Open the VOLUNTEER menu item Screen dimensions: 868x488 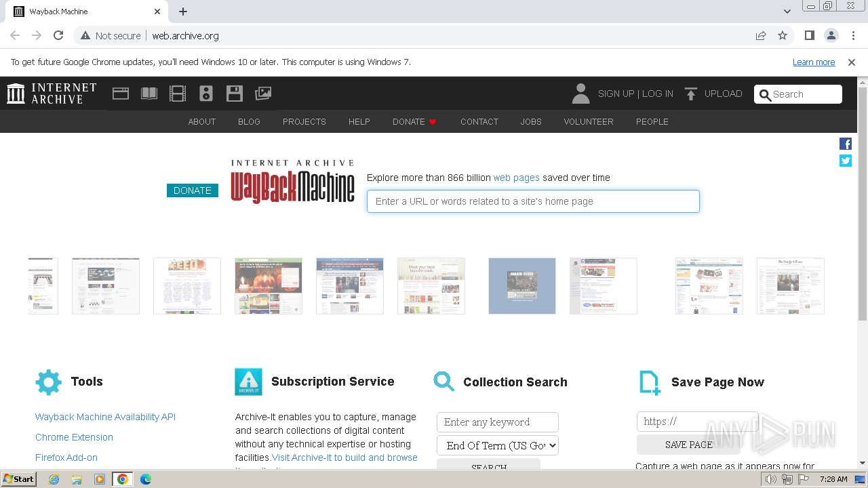589,122
